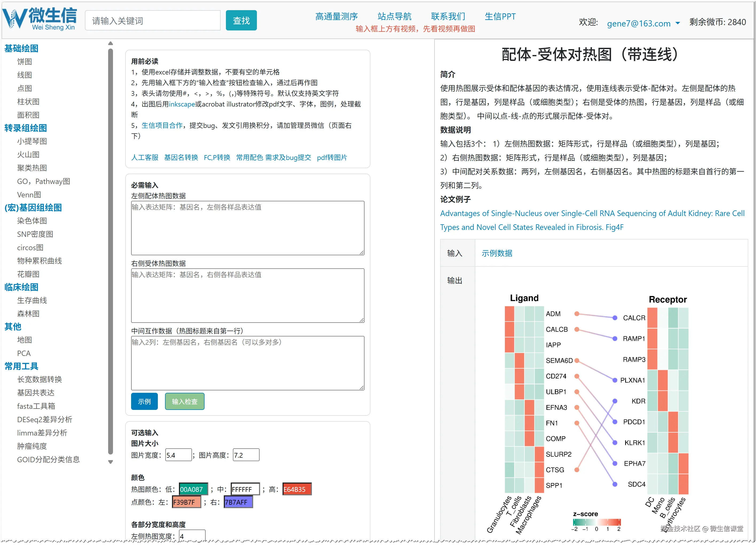The height and width of the screenshot is (545, 756).
Task: Click the Wei Sheng Xin logo
Action: (40, 19)
